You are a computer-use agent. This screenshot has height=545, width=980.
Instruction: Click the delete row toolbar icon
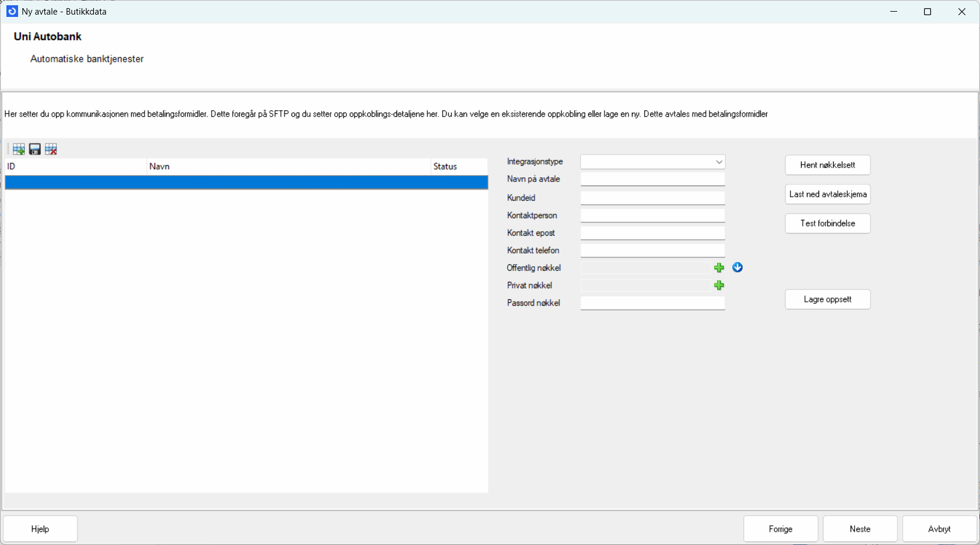click(x=51, y=149)
